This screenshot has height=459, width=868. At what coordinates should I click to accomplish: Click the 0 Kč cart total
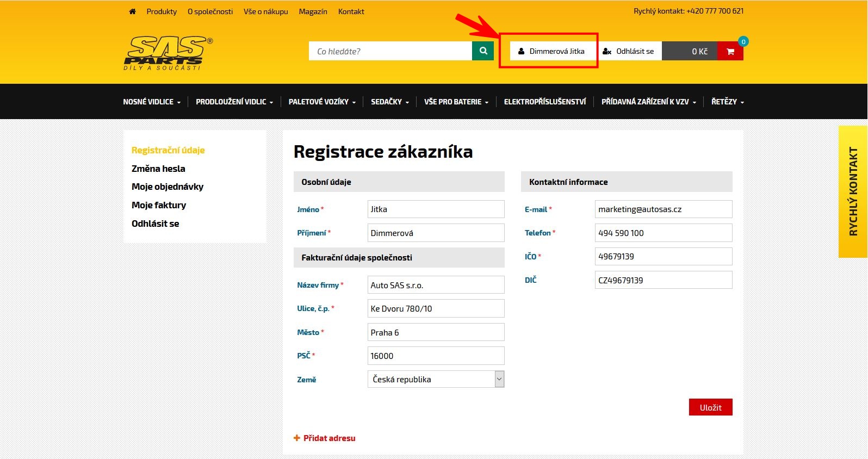point(690,51)
